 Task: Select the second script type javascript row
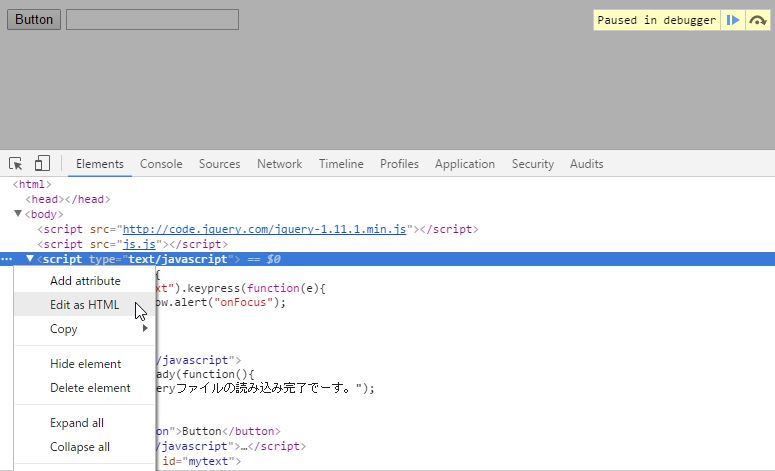(198, 360)
